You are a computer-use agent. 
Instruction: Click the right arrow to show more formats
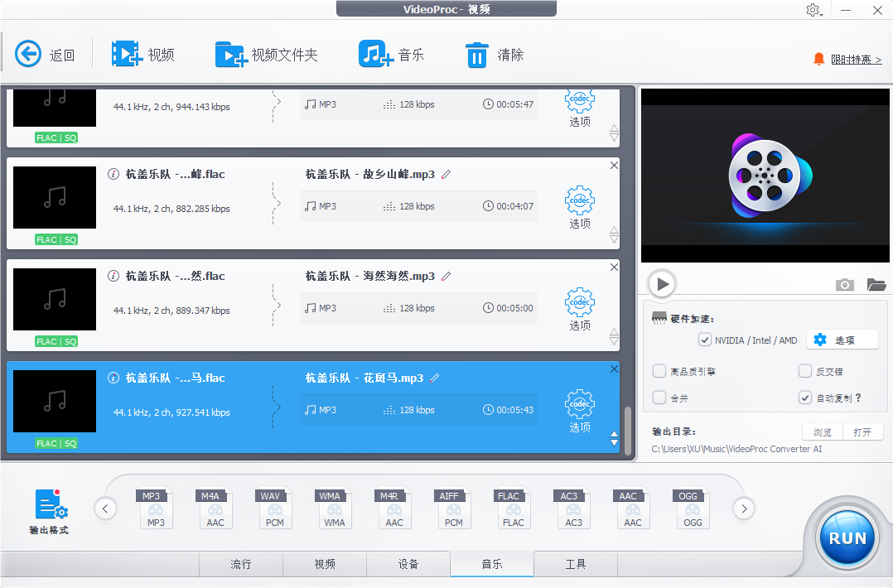(743, 508)
